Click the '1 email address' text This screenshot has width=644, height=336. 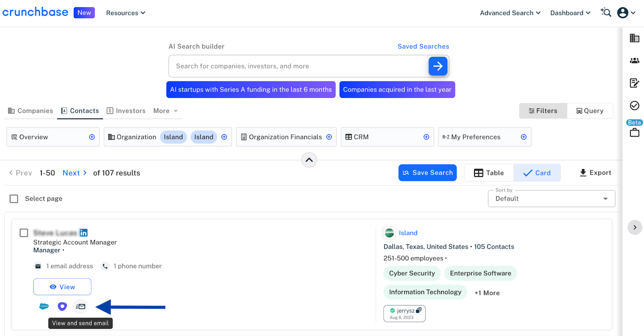pos(70,266)
